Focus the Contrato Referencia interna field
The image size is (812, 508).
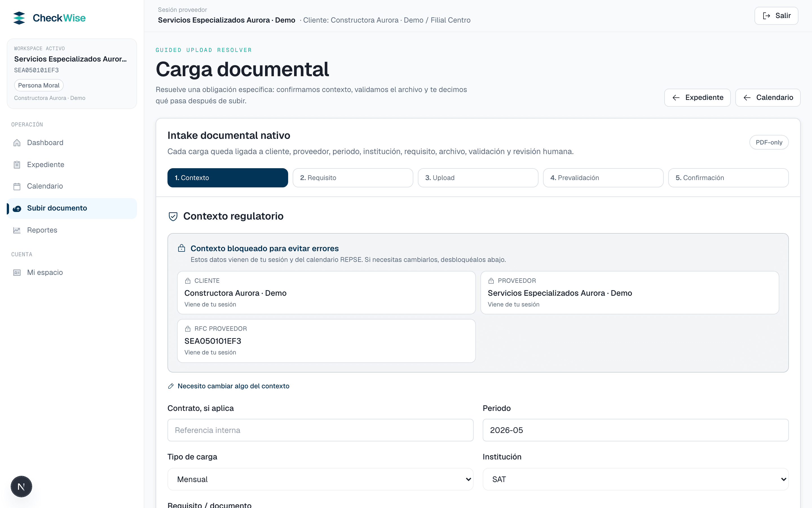click(x=321, y=430)
